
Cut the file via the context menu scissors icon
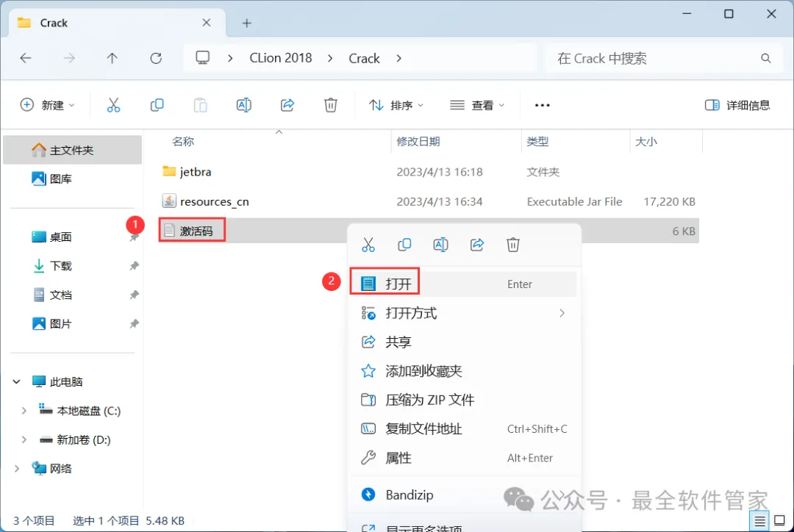(368, 245)
